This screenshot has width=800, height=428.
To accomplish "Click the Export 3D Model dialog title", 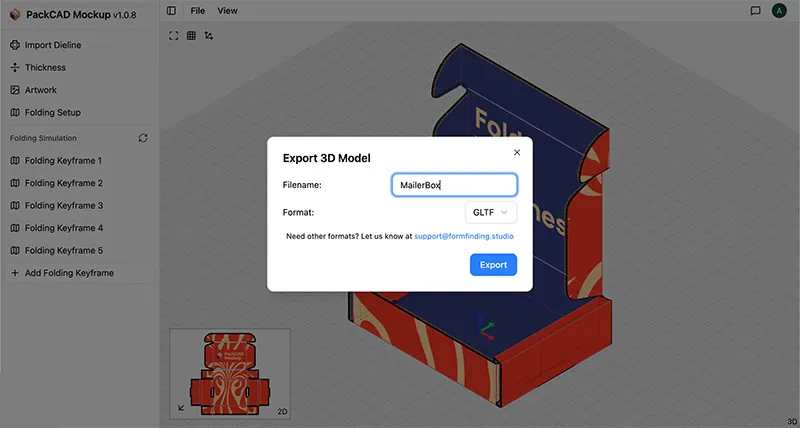I will [327, 158].
